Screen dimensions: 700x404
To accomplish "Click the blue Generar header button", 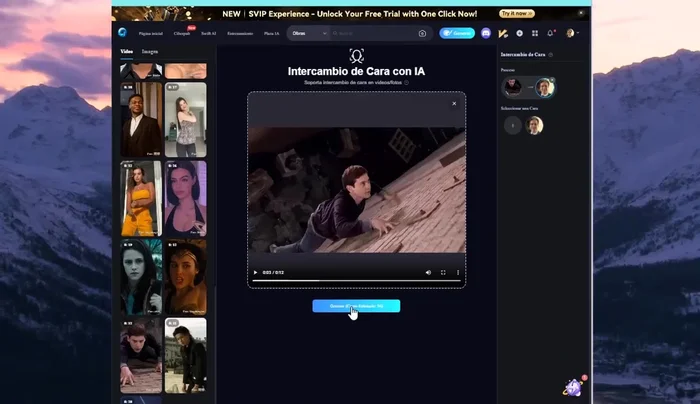I will [x=457, y=33].
